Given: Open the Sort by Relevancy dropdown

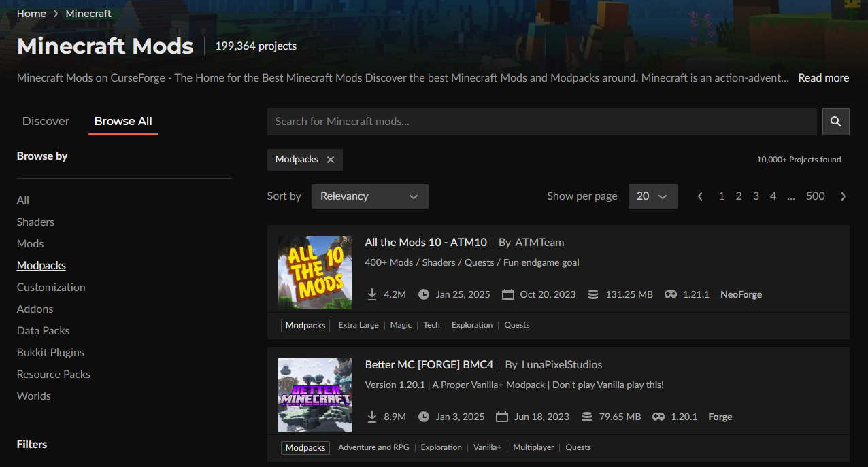Looking at the screenshot, I should tap(370, 196).
